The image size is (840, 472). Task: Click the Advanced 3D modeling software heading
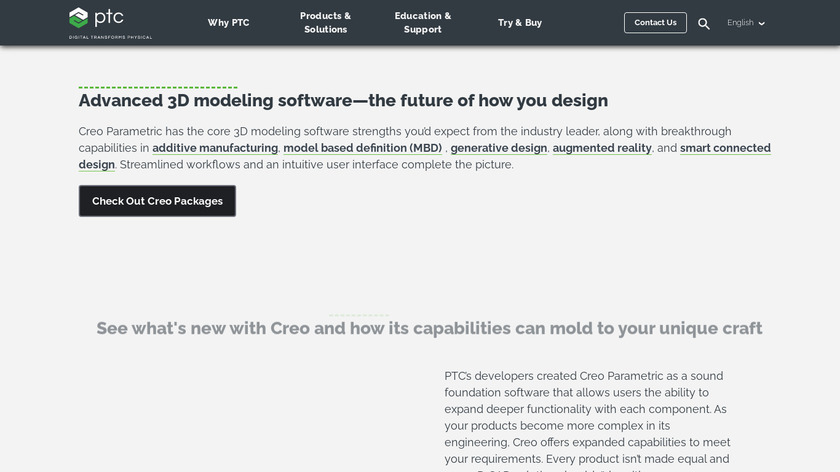[x=343, y=100]
